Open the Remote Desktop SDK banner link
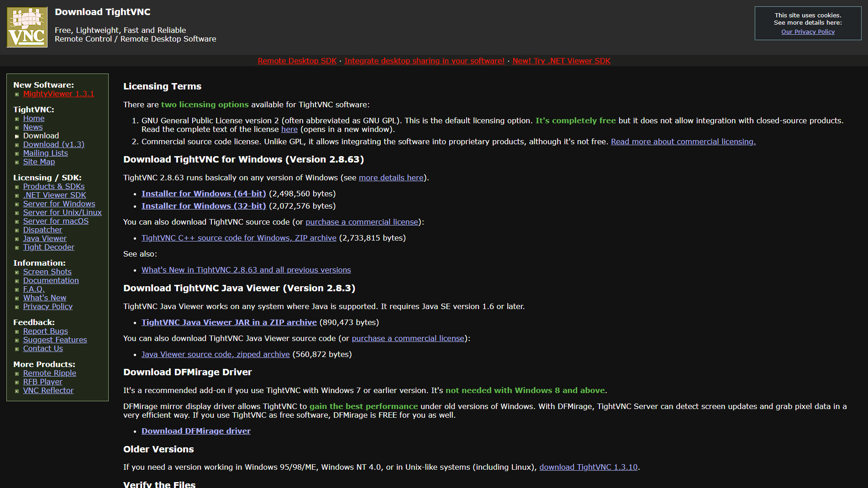Viewport: 868px width, 488px height. (297, 61)
